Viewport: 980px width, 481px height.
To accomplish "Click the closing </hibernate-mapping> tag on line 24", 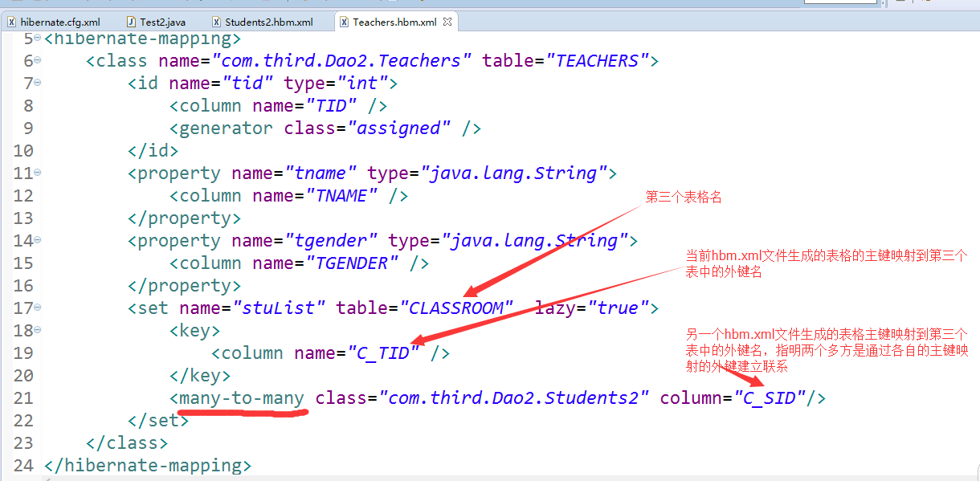I will click(x=149, y=466).
